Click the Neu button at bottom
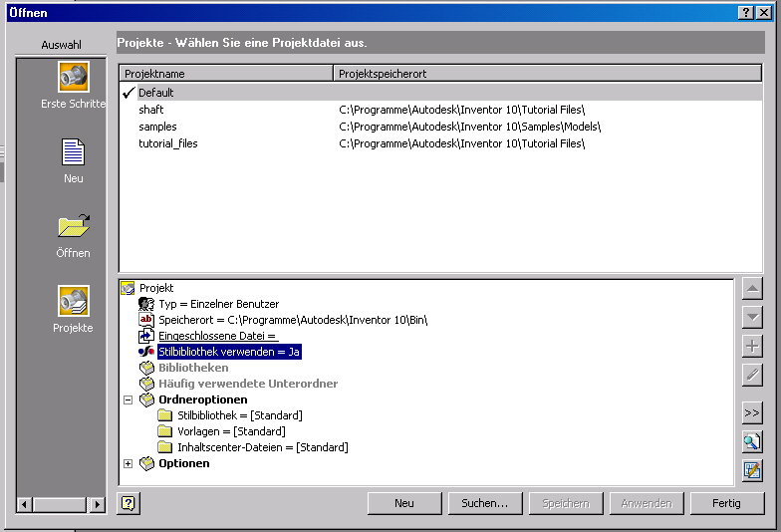 tap(404, 503)
